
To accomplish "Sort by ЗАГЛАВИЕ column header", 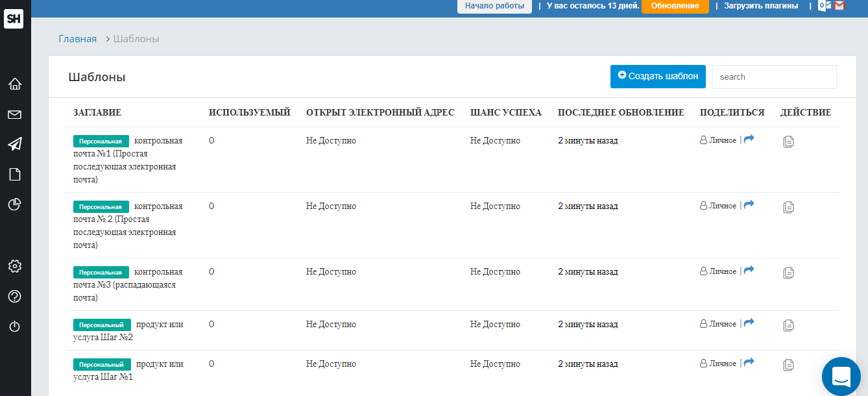I will point(97,112).
